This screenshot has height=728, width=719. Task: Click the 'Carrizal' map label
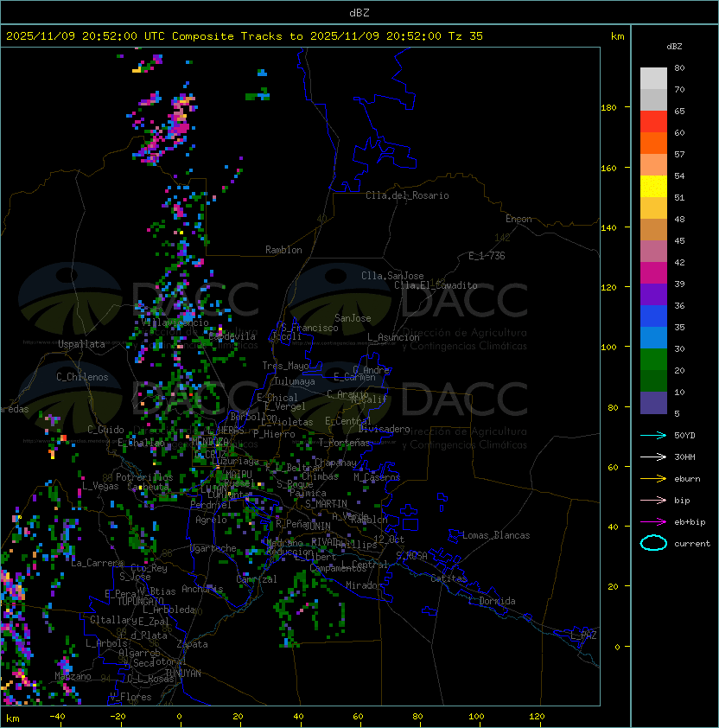point(256,579)
